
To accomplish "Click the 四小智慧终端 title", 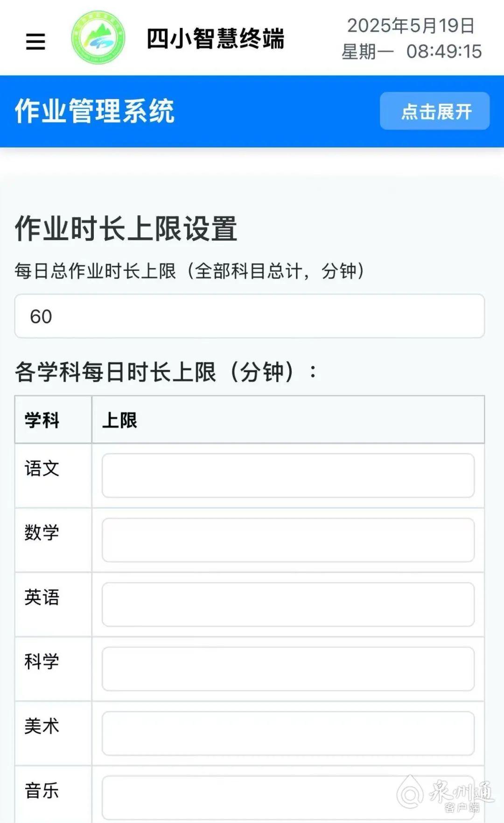I will tap(215, 38).
